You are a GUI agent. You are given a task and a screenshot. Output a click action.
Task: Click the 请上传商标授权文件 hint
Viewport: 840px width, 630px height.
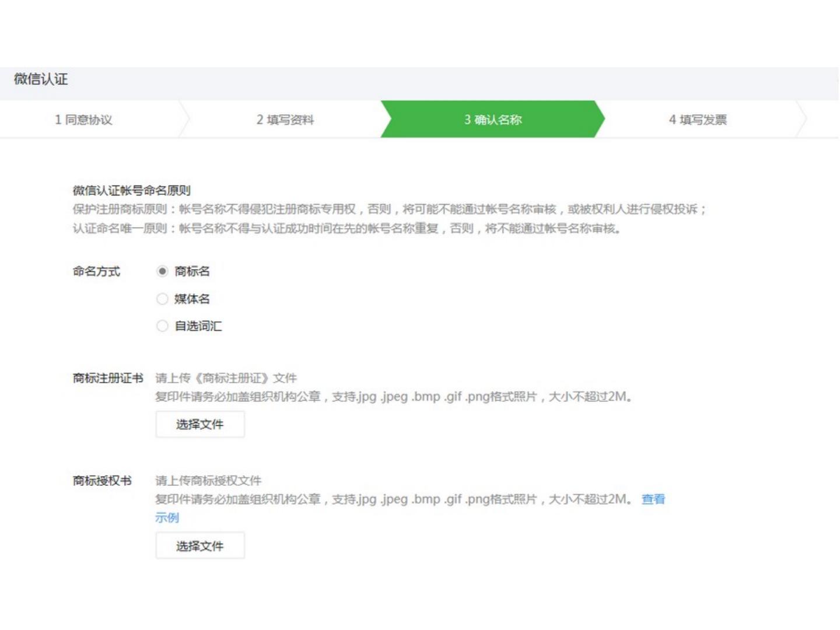[208, 481]
